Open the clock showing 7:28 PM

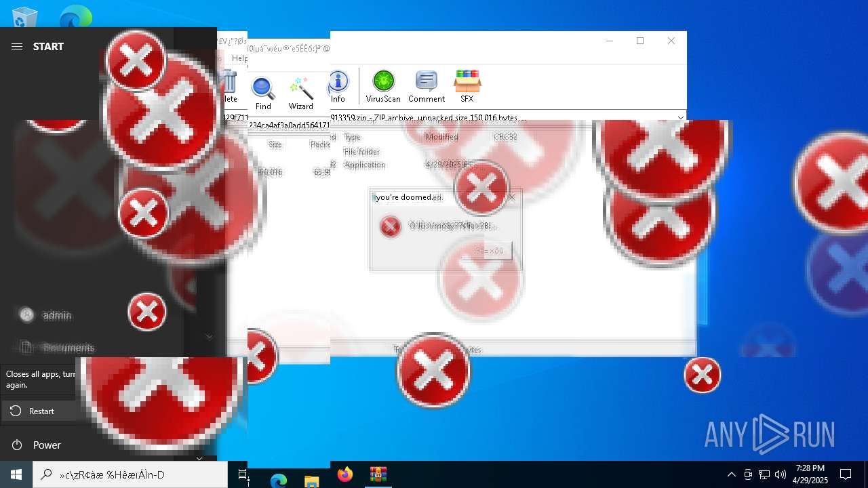click(x=810, y=474)
